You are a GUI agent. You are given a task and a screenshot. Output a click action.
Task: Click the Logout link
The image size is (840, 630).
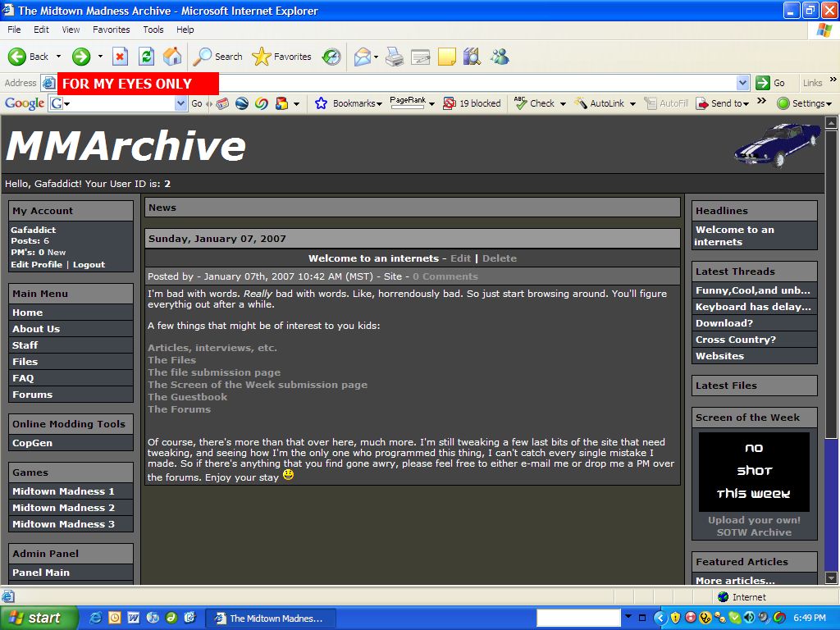[89, 265]
